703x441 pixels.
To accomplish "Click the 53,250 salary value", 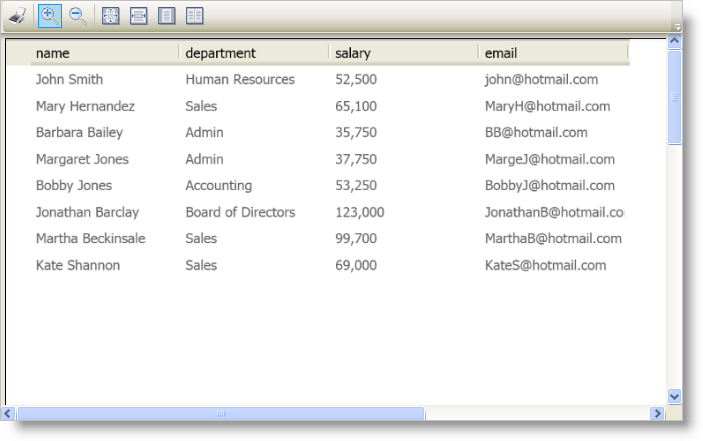I will (x=356, y=186).
